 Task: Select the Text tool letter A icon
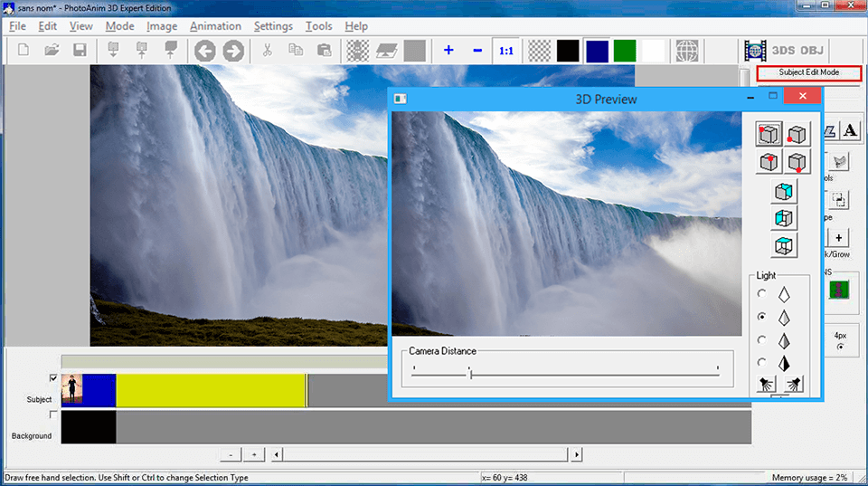click(850, 131)
